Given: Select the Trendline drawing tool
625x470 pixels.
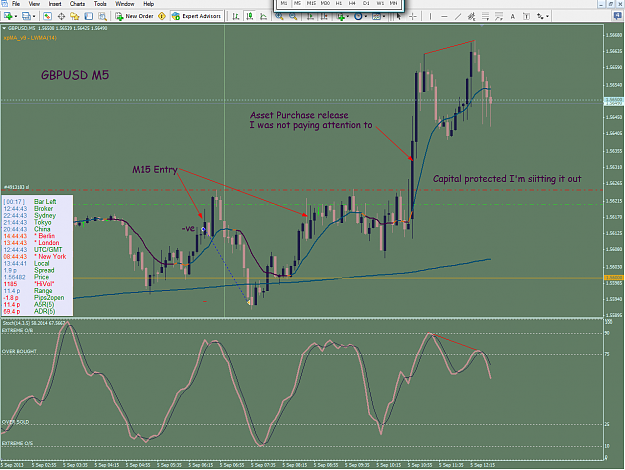Looking at the screenshot, I should click(458, 16).
